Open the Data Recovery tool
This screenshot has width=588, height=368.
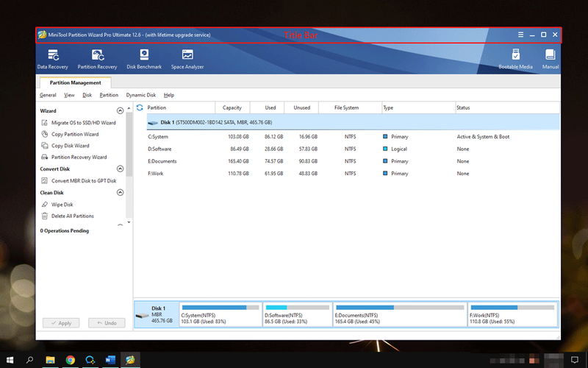click(53, 59)
